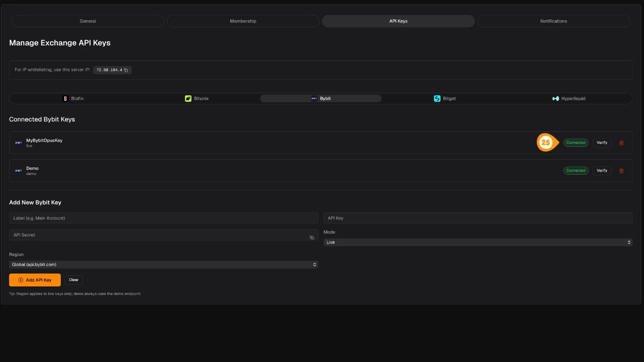
Task: Toggle API Secret visibility eye icon
Action: pos(312,237)
